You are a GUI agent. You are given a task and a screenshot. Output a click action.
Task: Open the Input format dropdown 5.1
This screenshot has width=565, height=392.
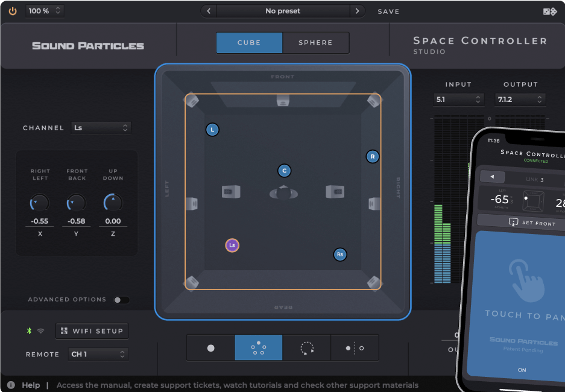(x=458, y=100)
